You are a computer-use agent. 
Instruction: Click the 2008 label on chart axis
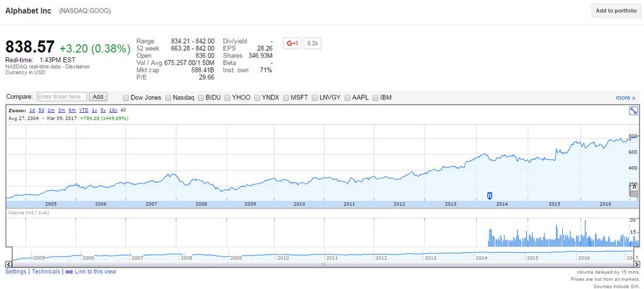click(201, 204)
